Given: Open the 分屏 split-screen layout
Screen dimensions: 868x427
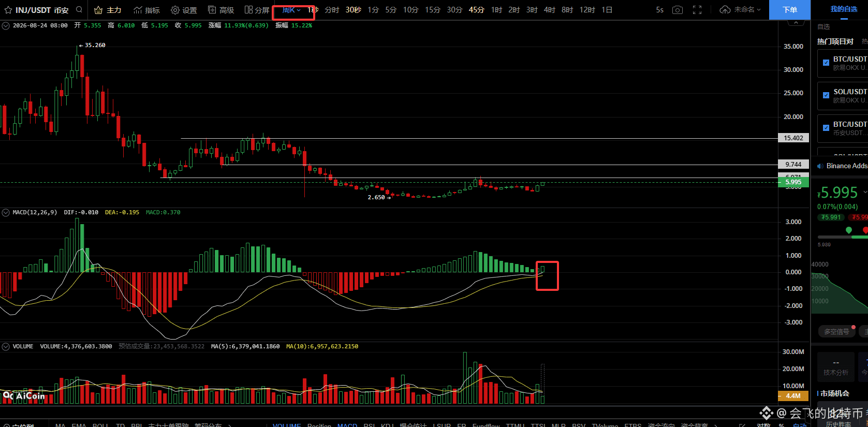Looking at the screenshot, I should pyautogui.click(x=257, y=10).
